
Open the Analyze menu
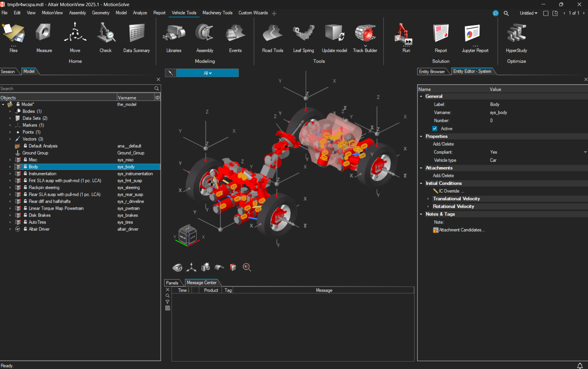click(x=140, y=13)
